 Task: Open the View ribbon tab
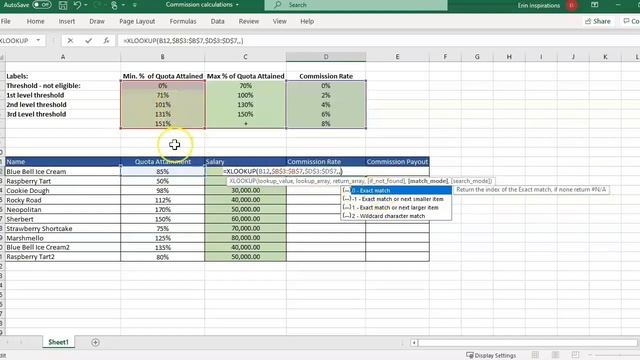point(280,21)
